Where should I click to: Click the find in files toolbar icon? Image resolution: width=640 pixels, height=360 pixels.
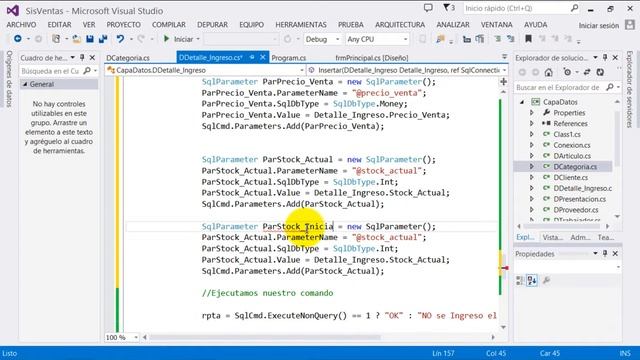[440, 39]
